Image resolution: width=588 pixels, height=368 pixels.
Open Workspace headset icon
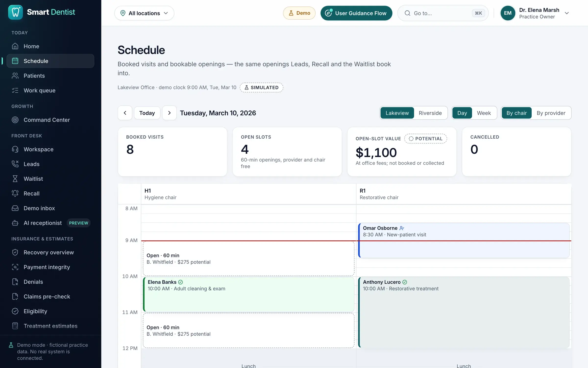coord(15,149)
